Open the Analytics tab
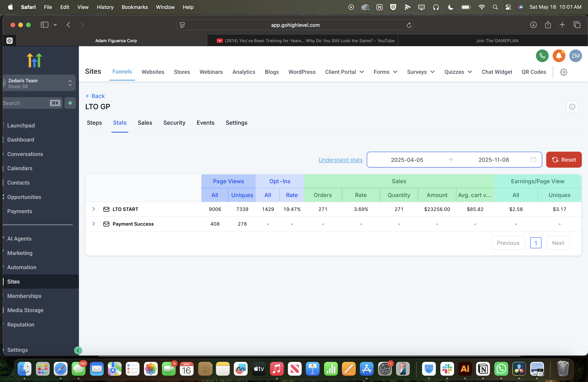588x382 pixels. point(244,72)
